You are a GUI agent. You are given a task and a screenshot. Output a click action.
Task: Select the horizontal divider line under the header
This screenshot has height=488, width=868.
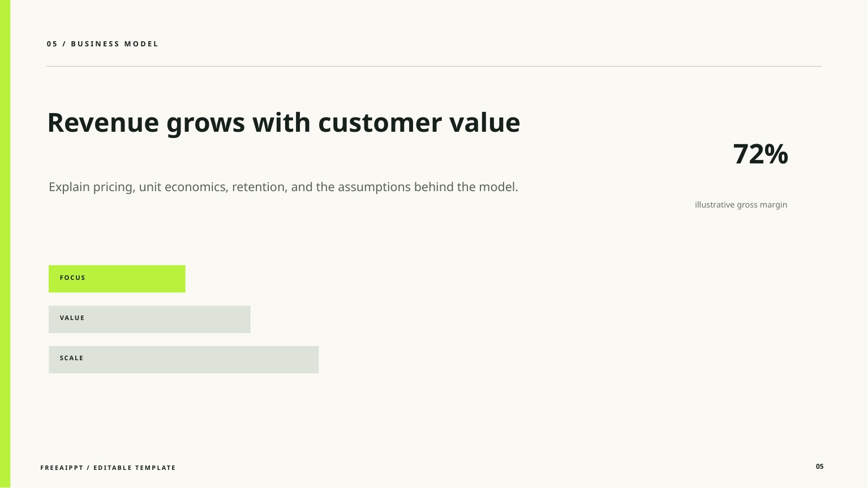coord(434,66)
